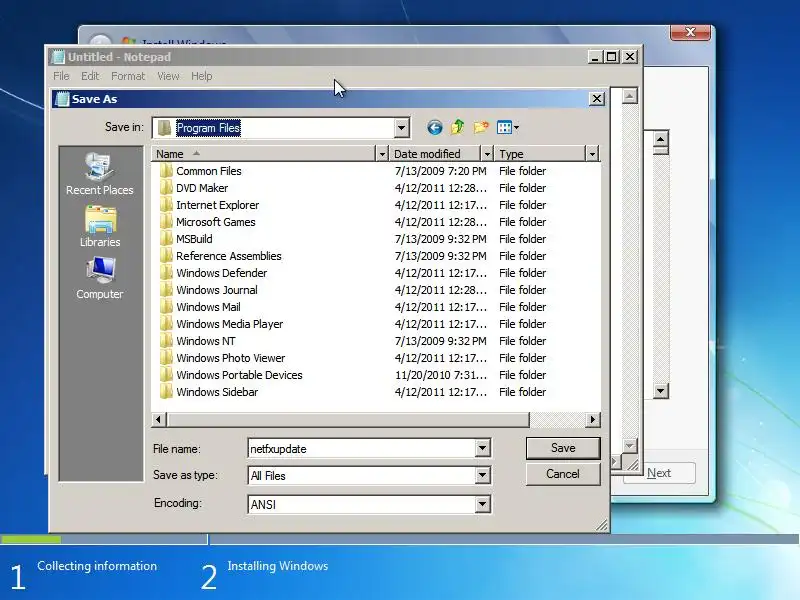This screenshot has height=600, width=800.
Task: Sort the list by the Type header
Action: [540, 154]
